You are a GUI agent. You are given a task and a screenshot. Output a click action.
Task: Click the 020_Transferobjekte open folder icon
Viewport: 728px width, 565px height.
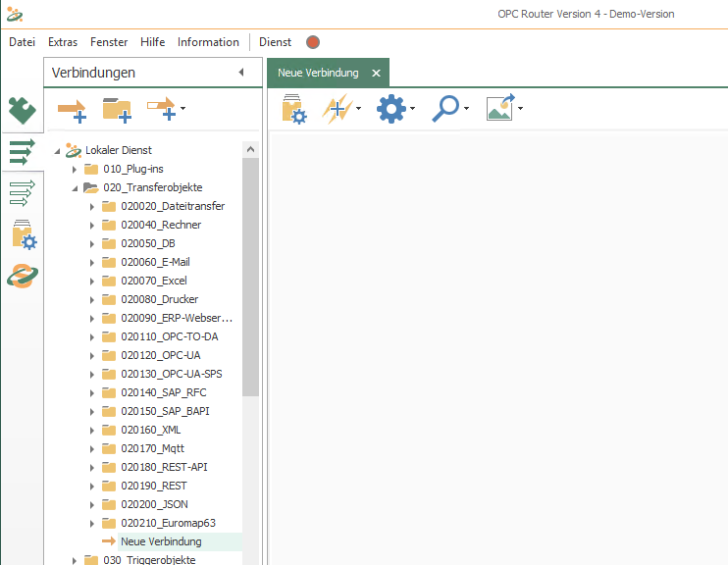click(x=90, y=187)
